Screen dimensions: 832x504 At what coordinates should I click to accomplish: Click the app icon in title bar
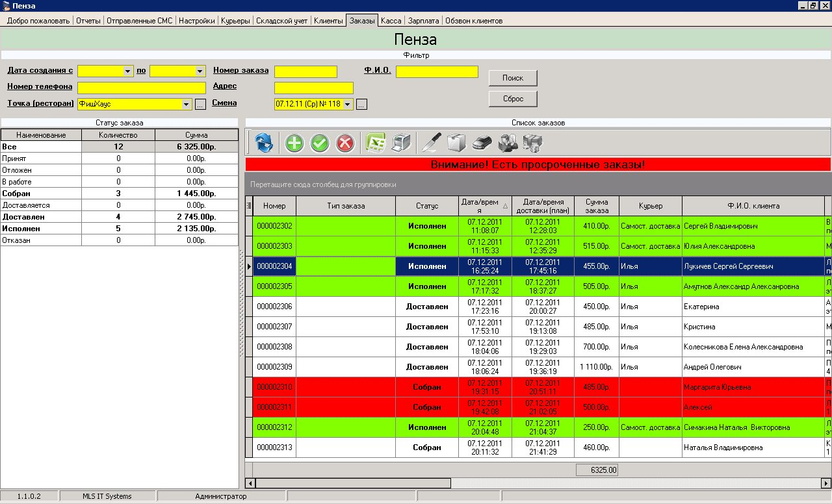(x=6, y=5)
